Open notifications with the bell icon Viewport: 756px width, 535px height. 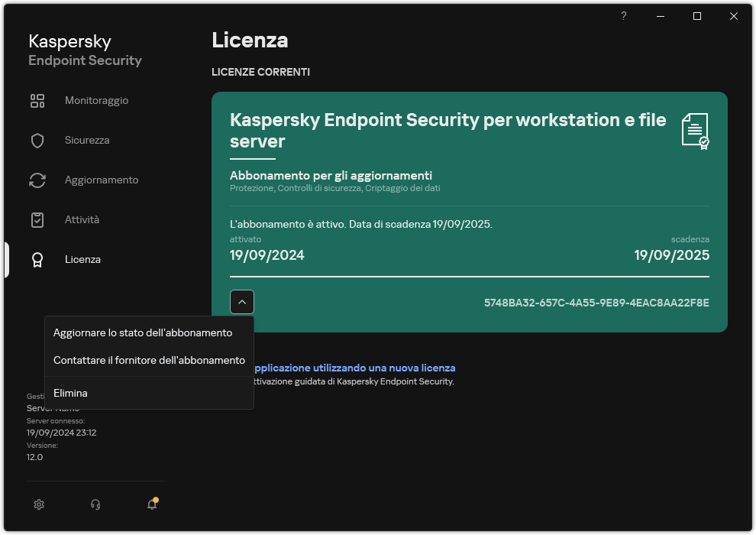coord(151,505)
